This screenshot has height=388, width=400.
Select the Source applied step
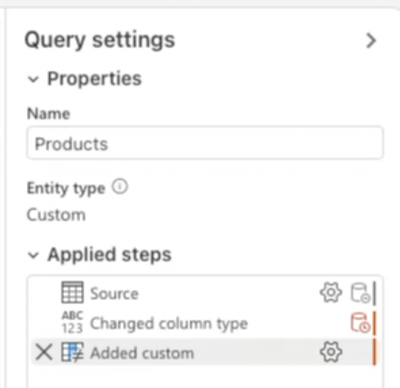click(203, 293)
